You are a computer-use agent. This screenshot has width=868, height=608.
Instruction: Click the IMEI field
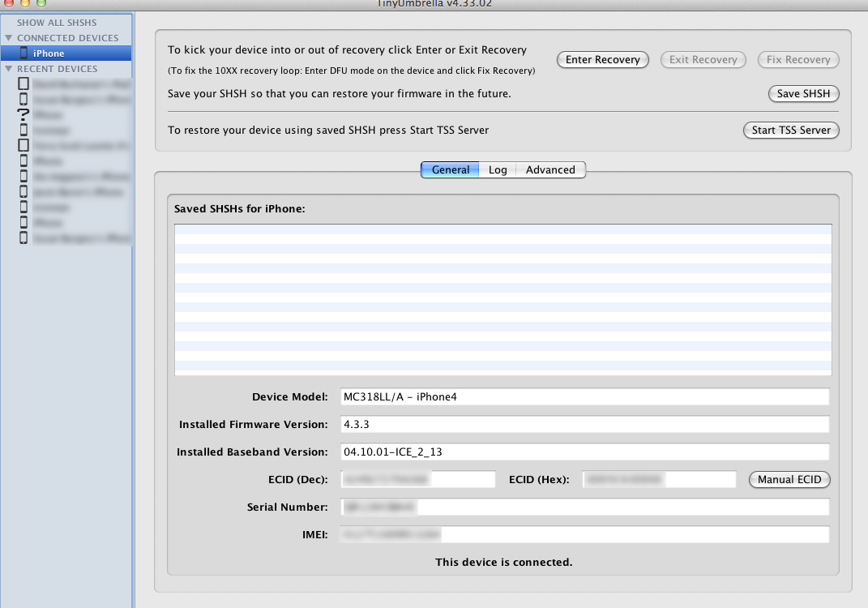[x=584, y=534]
